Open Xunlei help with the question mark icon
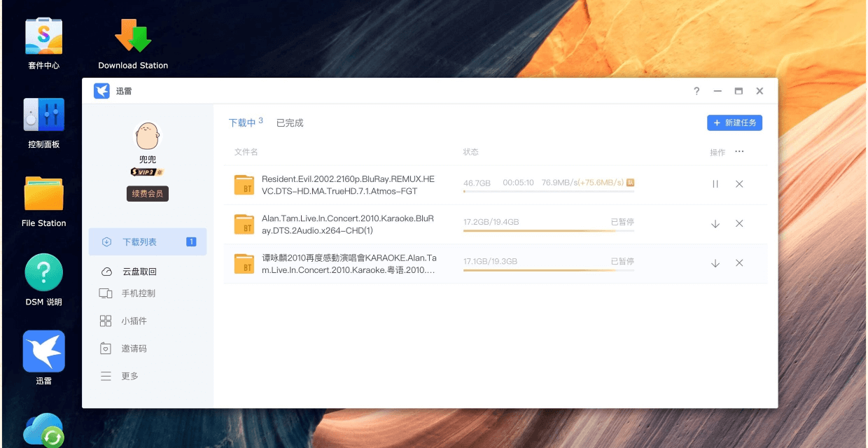 [x=696, y=91]
